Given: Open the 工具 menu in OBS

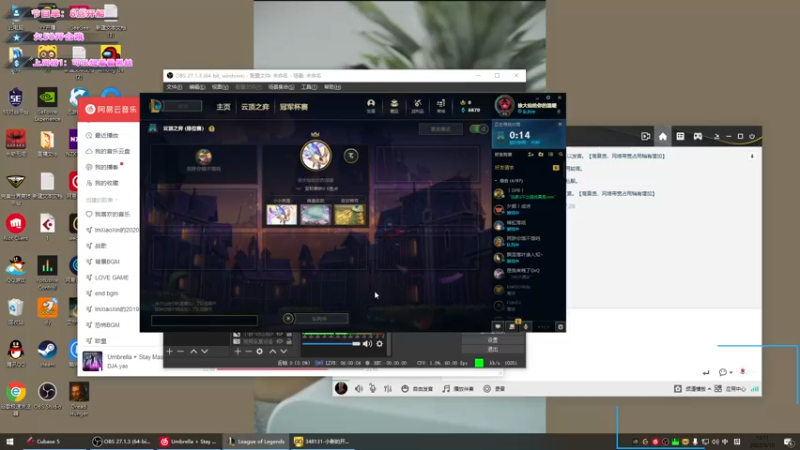Looking at the screenshot, I should [309, 87].
